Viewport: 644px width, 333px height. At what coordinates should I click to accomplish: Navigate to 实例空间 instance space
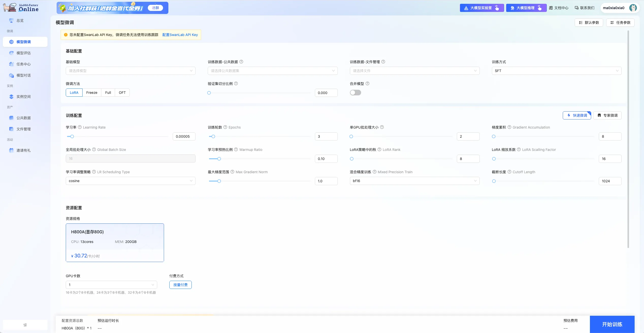(x=23, y=97)
